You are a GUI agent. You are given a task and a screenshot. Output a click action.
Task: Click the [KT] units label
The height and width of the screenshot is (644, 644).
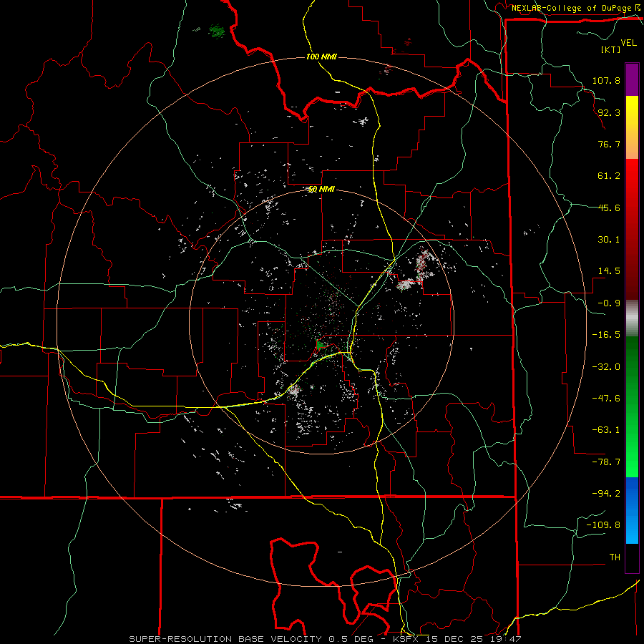point(611,49)
